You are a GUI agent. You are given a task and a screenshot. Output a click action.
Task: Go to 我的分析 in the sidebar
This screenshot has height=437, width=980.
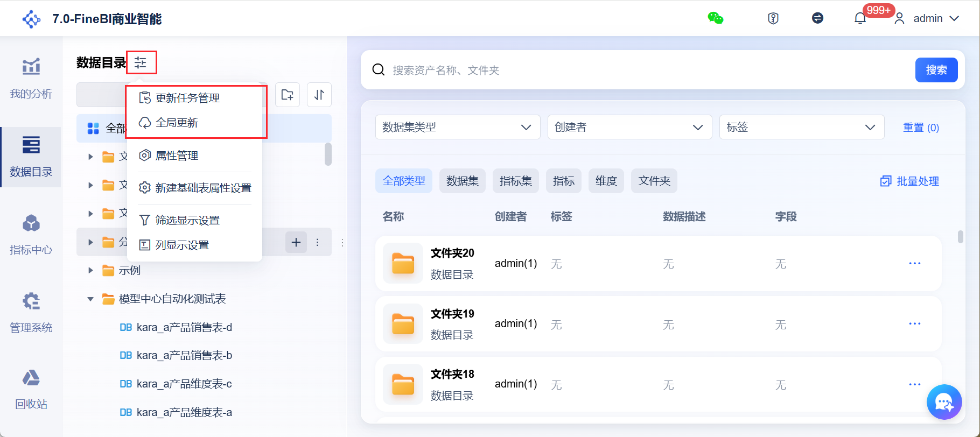[31, 79]
